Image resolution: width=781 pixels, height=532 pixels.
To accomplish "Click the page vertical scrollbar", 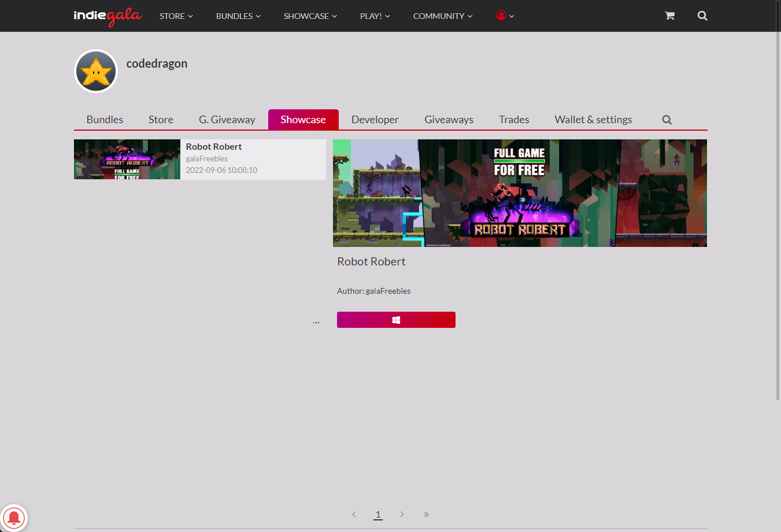I will point(778,199).
